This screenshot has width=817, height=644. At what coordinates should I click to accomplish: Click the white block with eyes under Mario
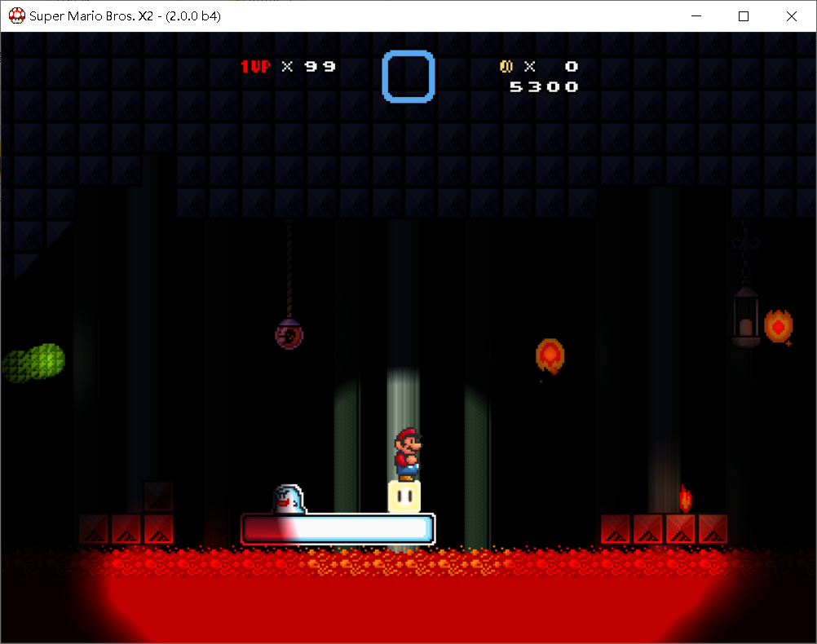pos(404,496)
